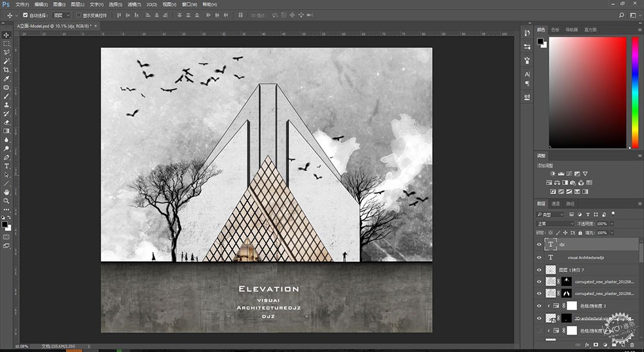Uncheck the 自动选择 checkbox
Image resolution: width=644 pixels, height=352 pixels.
[x=25, y=15]
